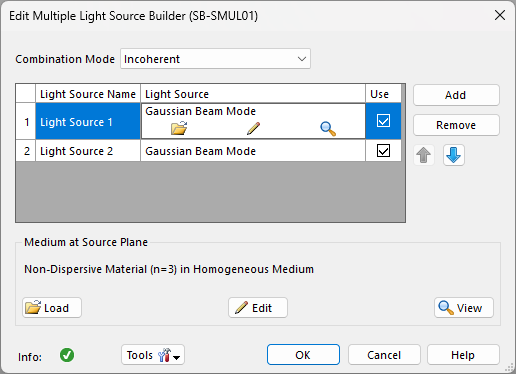Click the Use column header
Image resolution: width=516 pixels, height=374 pixels.
pyautogui.click(x=383, y=94)
